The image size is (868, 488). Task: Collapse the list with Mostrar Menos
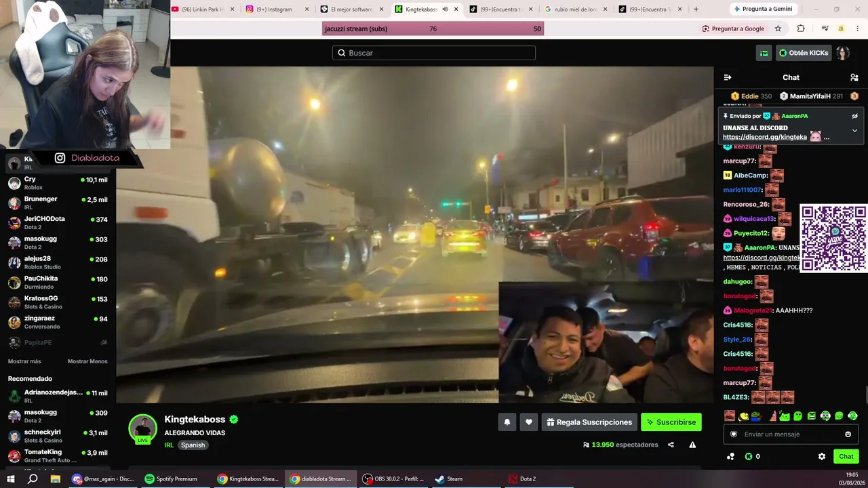tap(87, 361)
